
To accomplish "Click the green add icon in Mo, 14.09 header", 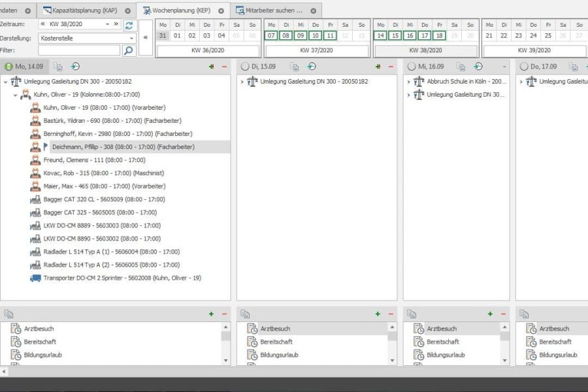I will (212, 67).
